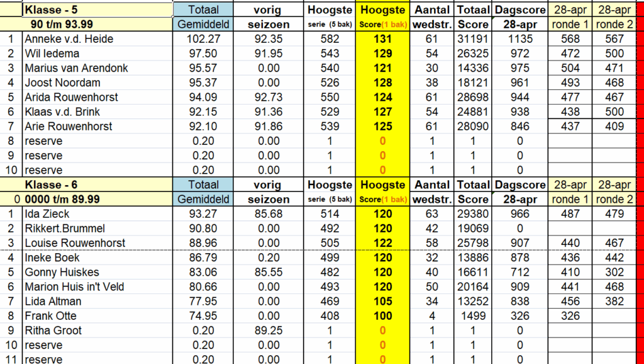Click the Dagscore value 712
The width and height of the screenshot is (644, 364).
click(519, 272)
